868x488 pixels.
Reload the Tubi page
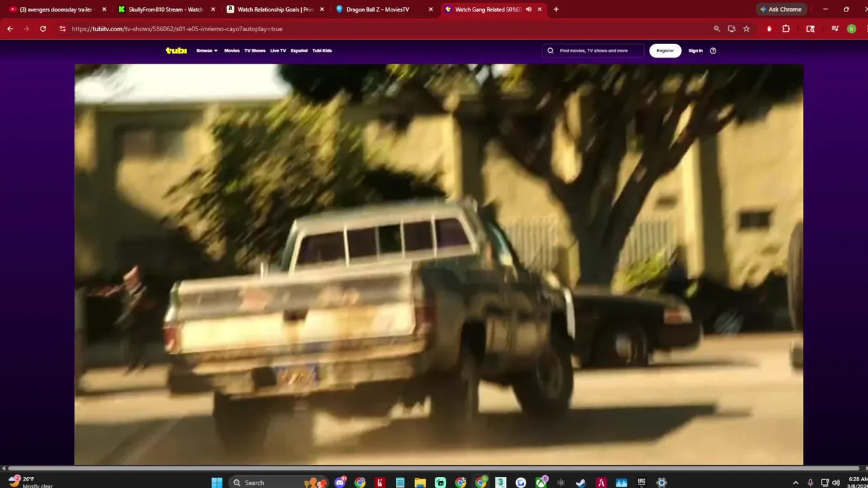coord(43,29)
